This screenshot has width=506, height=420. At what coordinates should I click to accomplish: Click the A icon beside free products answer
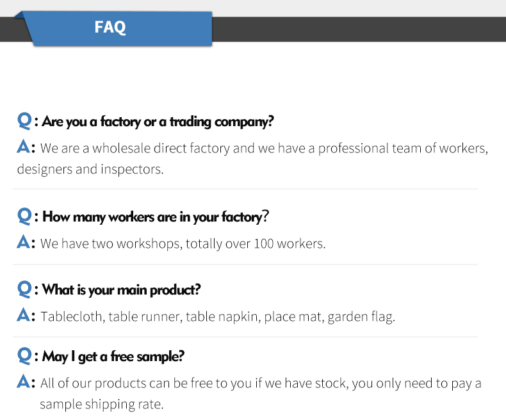[x=24, y=382]
